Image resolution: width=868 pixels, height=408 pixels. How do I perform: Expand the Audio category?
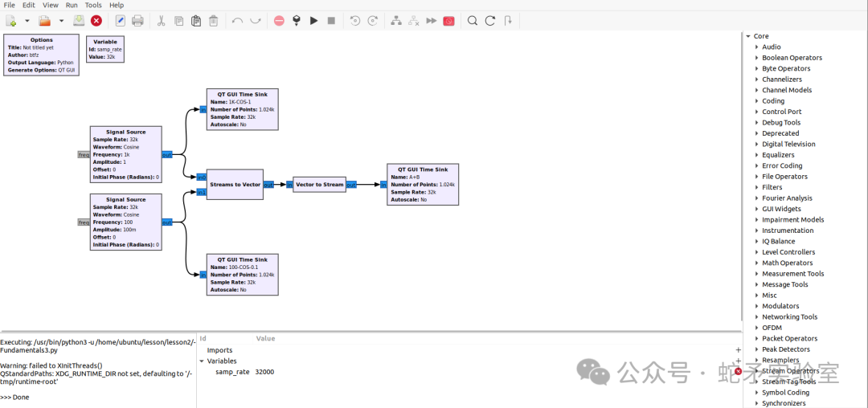coord(757,47)
